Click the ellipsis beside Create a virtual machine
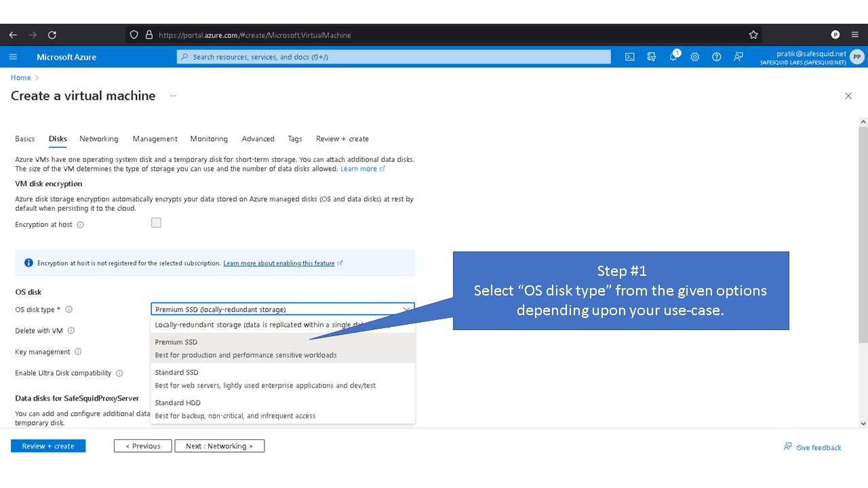 [173, 96]
